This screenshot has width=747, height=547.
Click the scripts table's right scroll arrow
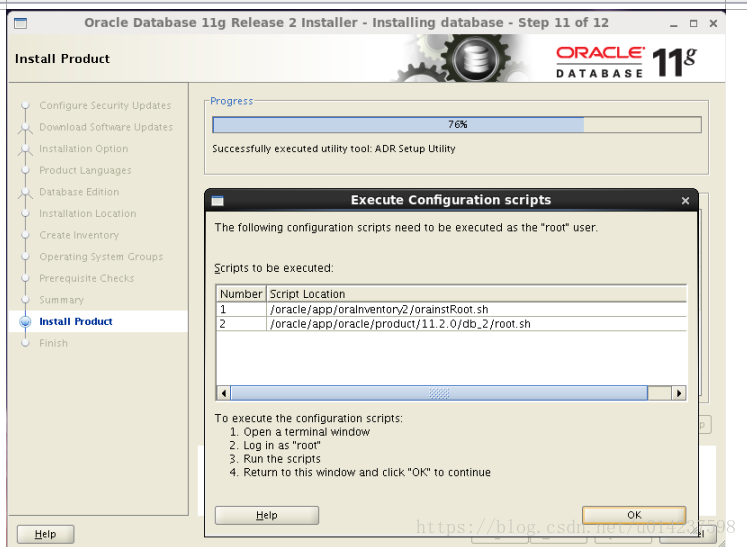tap(678, 393)
